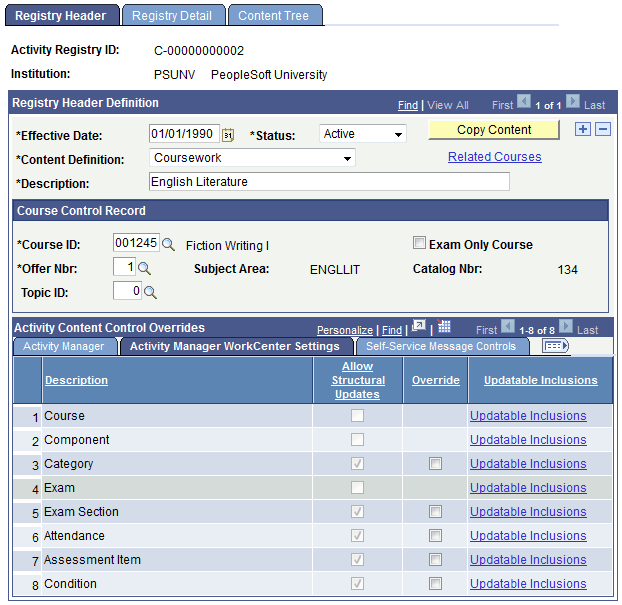Click the 'ENGLLIT' subject area value

point(335,270)
